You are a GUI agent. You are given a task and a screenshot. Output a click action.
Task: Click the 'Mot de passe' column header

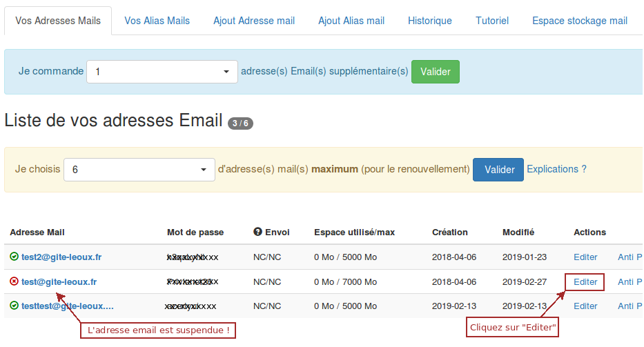(x=195, y=232)
